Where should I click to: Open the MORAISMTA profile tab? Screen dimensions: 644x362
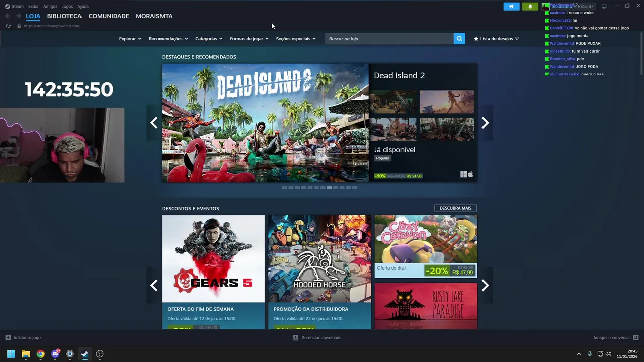point(154,16)
